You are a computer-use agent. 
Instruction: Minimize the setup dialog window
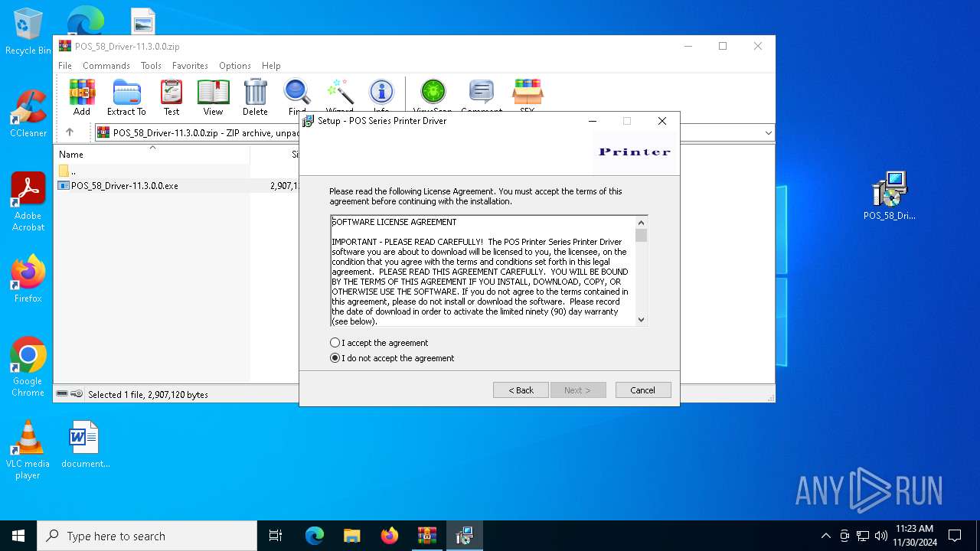pyautogui.click(x=593, y=121)
